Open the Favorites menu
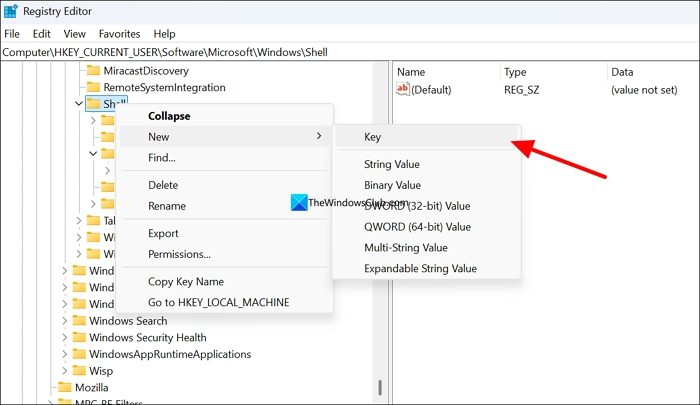The height and width of the screenshot is (405, 700). coord(121,34)
